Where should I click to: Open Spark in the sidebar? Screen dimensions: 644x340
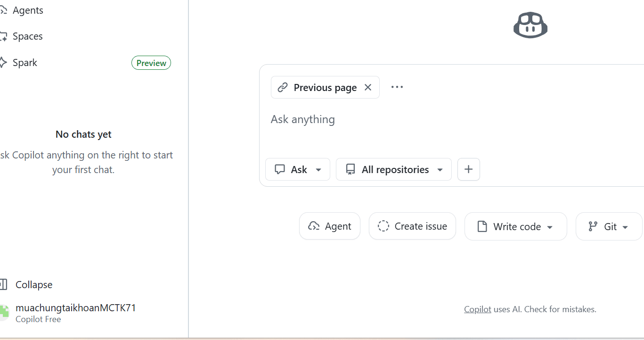24,63
